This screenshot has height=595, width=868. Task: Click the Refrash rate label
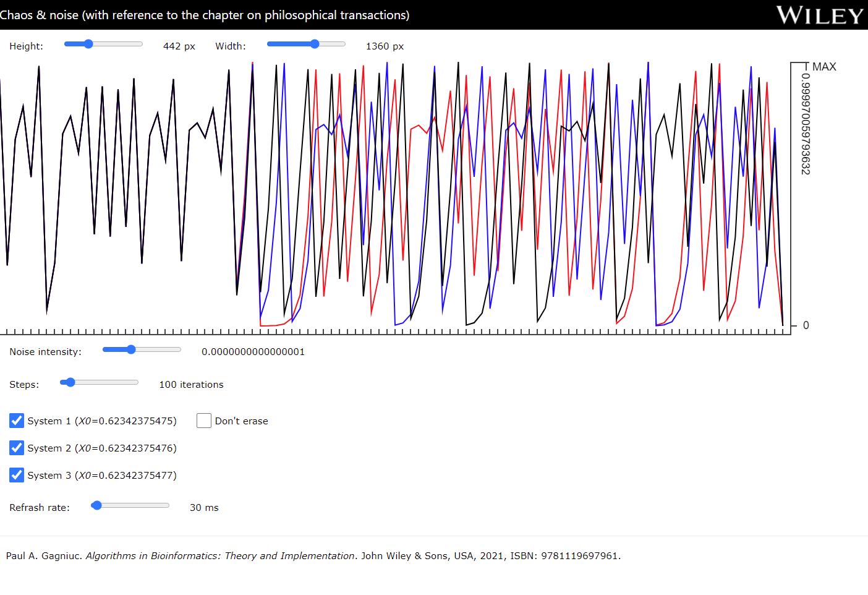pos(40,508)
